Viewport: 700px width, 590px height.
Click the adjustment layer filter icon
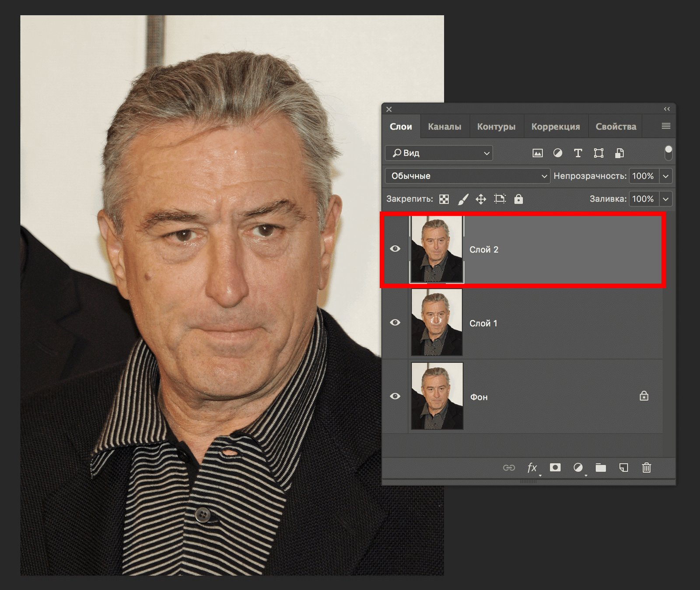558,153
